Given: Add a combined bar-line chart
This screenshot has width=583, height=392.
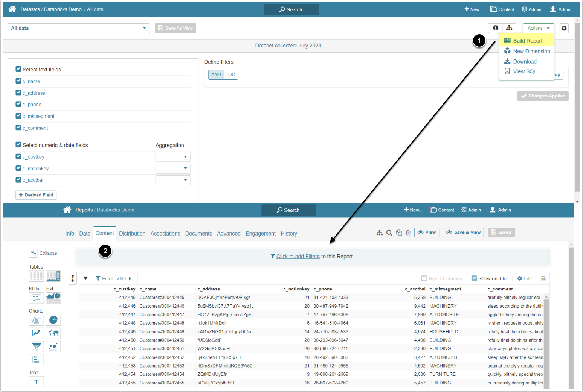Looking at the screenshot, I should [x=37, y=320].
